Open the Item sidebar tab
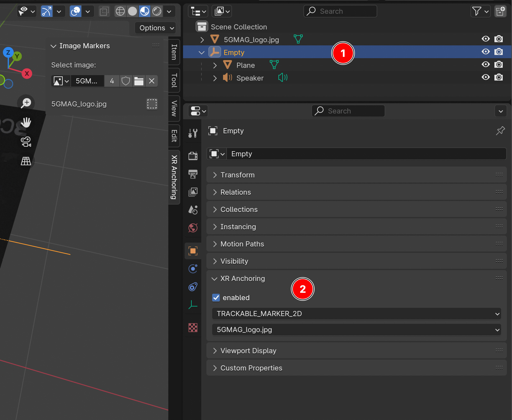 click(174, 52)
